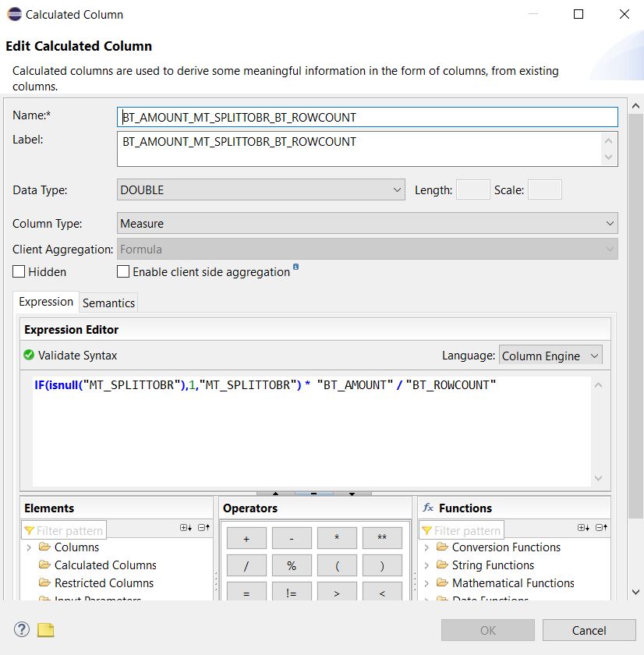Open the help question mark icon
This screenshot has width=644, height=655.
(x=22, y=630)
